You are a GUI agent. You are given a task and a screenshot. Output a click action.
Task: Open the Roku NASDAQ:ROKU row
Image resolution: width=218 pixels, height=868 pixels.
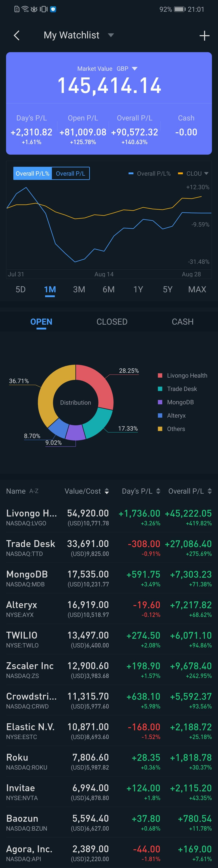(109, 761)
